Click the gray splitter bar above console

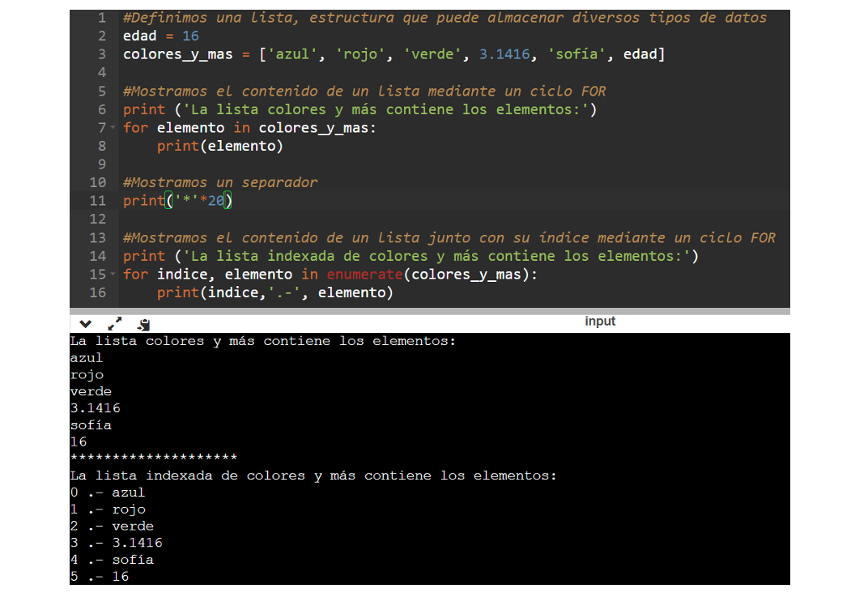(x=429, y=310)
